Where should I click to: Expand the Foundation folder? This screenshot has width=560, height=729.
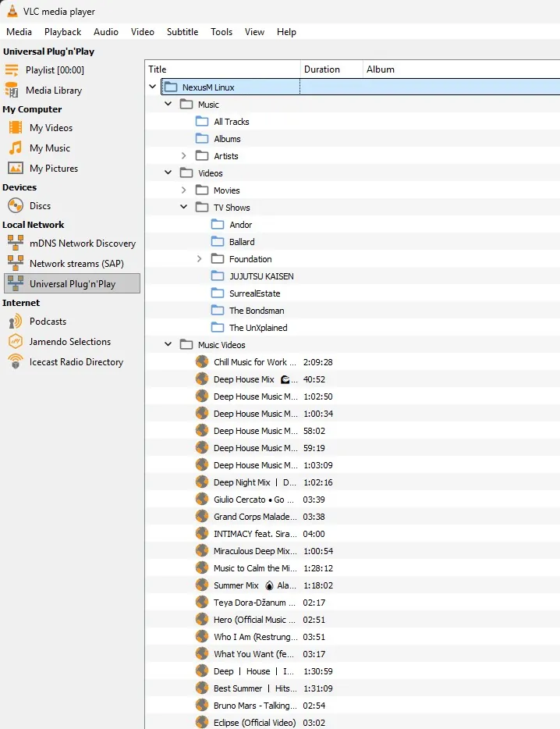click(x=199, y=259)
